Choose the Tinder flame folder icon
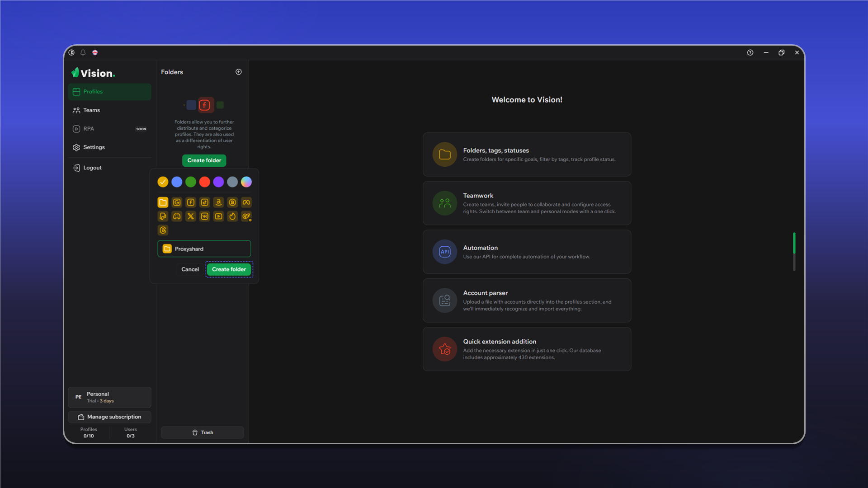Screen dimensions: 868x488 (232, 216)
